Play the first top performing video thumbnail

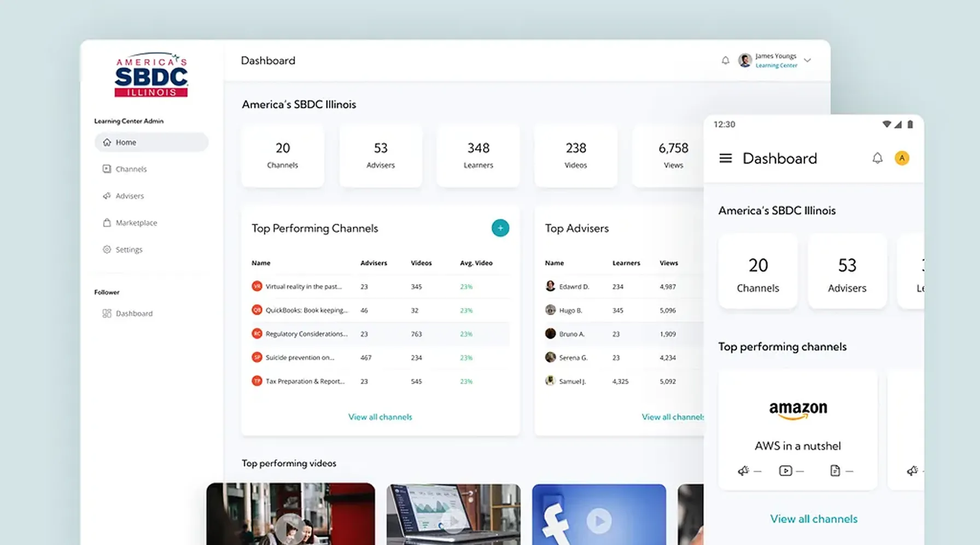click(x=290, y=514)
